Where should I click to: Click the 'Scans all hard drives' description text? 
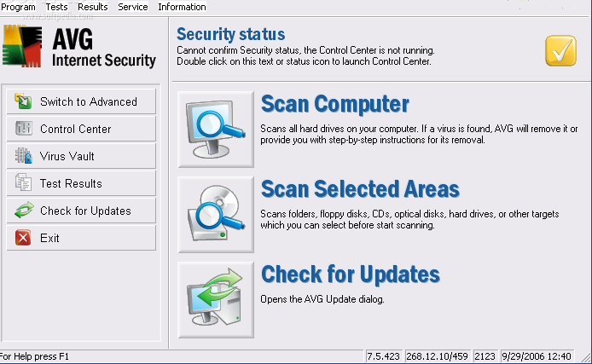click(419, 135)
